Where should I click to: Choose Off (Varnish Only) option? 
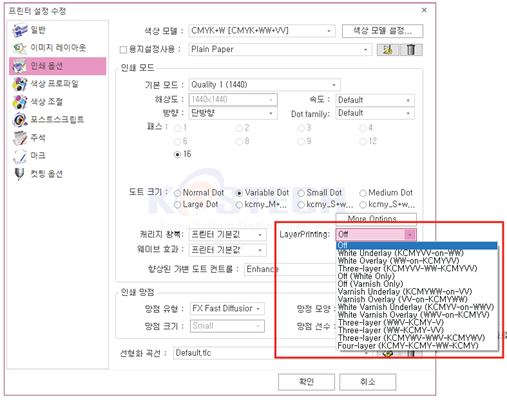click(x=417, y=284)
